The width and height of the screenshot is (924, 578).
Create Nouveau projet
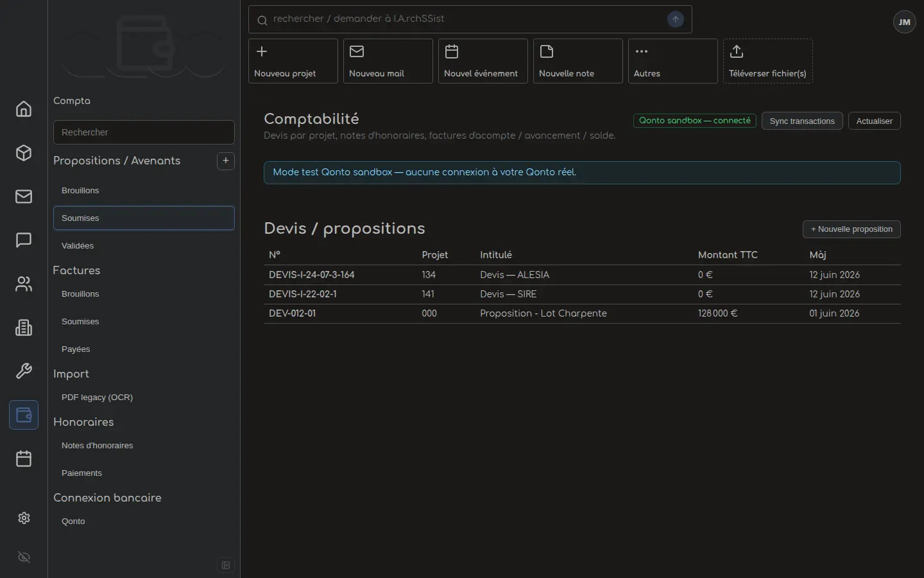tap(293, 61)
